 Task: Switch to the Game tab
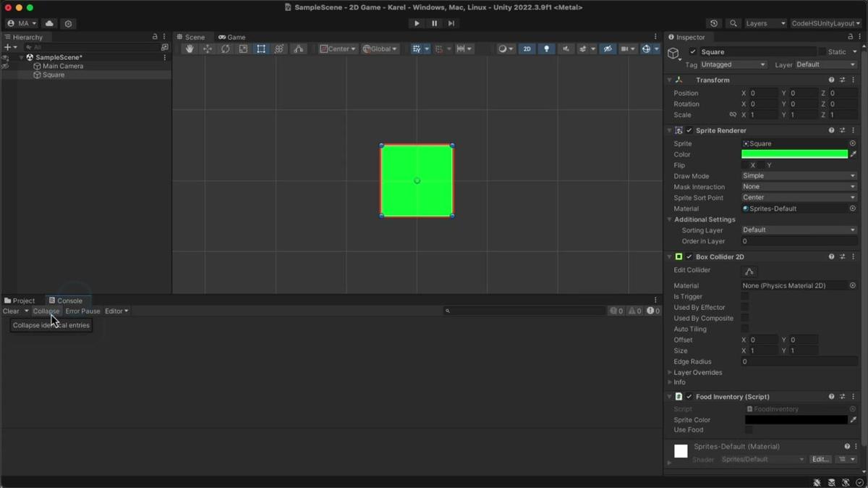pyautogui.click(x=231, y=37)
